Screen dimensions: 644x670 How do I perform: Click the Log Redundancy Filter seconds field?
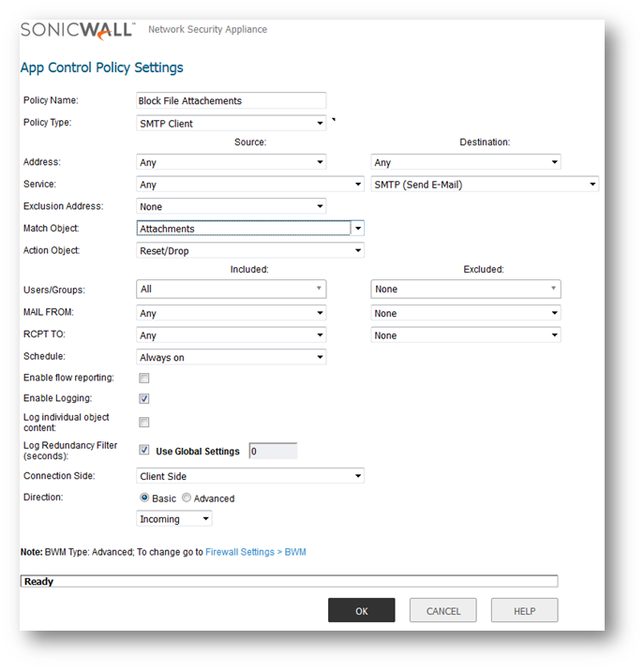273,451
